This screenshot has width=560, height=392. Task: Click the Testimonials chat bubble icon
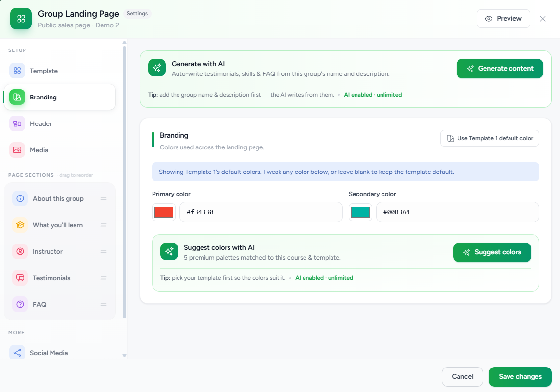pyautogui.click(x=20, y=278)
